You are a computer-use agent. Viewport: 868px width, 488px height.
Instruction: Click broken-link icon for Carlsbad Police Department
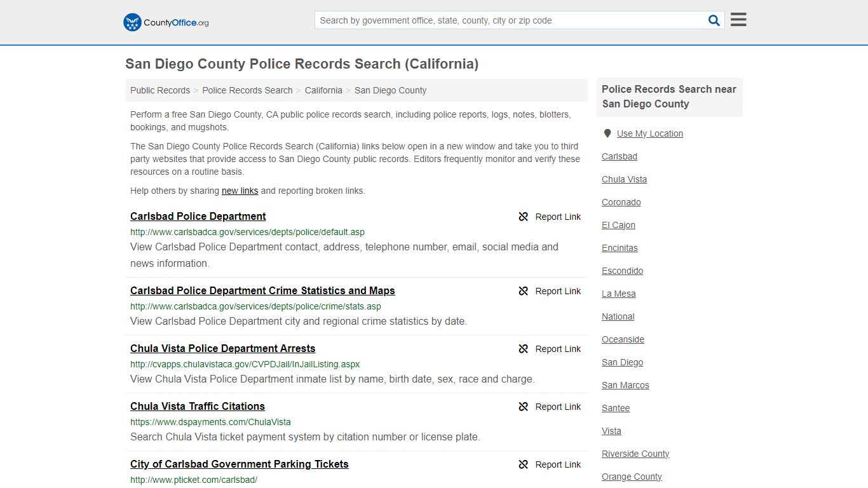[x=524, y=217]
